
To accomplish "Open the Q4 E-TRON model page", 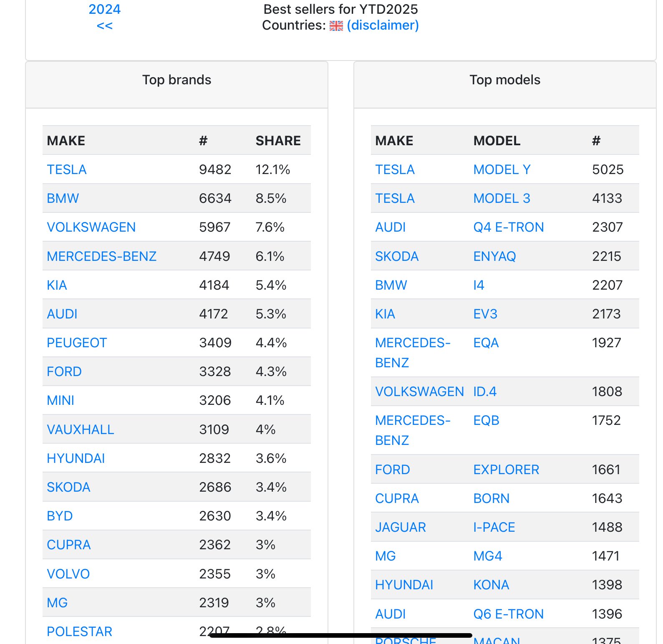I will pyautogui.click(x=509, y=227).
